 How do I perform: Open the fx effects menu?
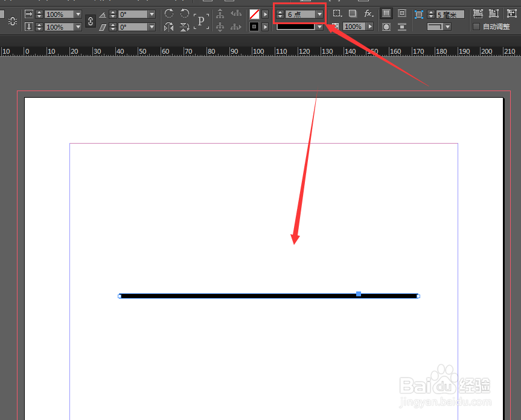(368, 13)
